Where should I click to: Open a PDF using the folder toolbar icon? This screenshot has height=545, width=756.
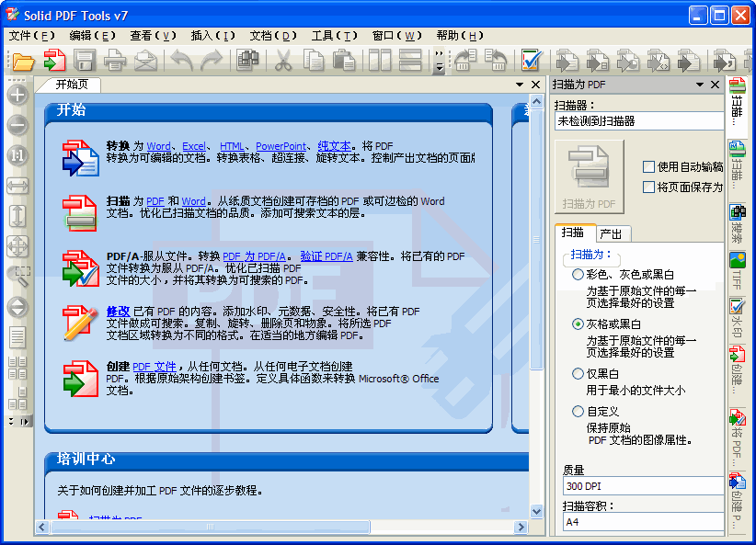[22, 60]
